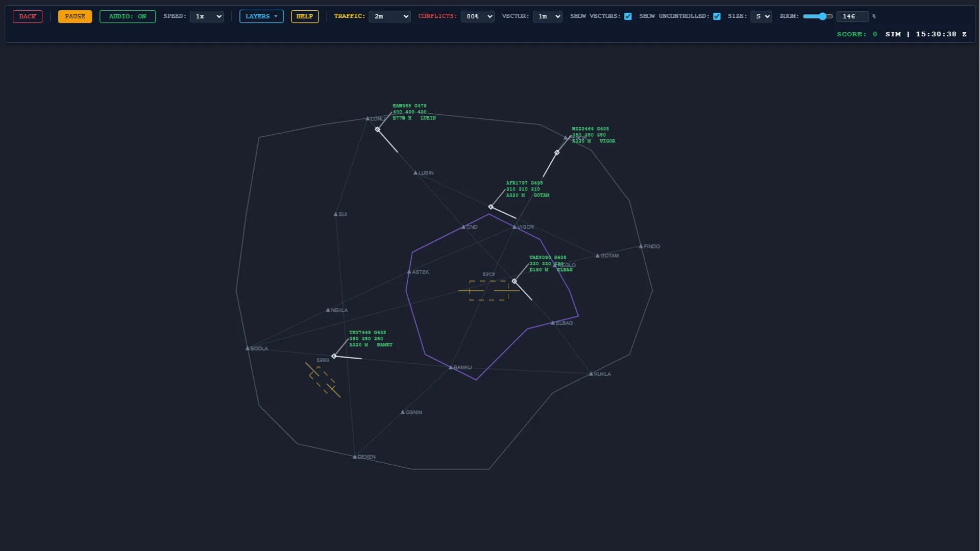This screenshot has height=551, width=980.
Task: Open the HELP panel
Action: tap(305, 16)
